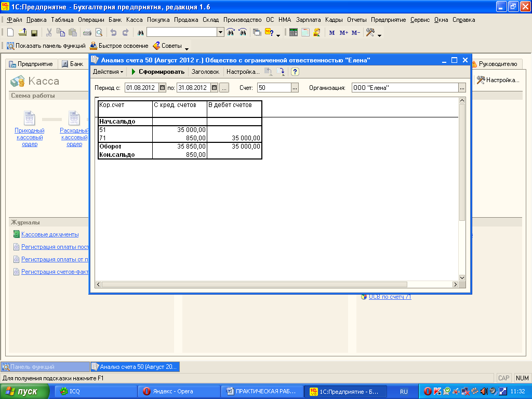Click the Copy toolbar icon

tap(61, 33)
